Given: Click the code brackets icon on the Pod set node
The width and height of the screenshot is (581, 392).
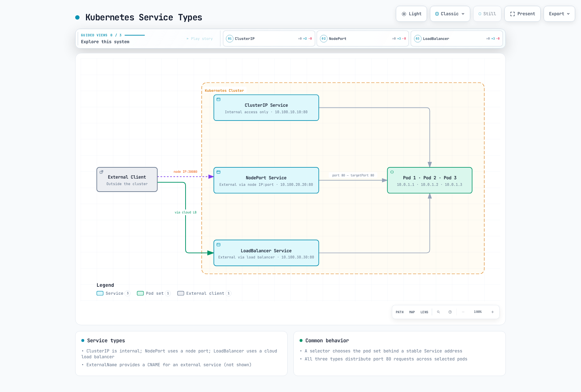Looking at the screenshot, I should point(392,172).
